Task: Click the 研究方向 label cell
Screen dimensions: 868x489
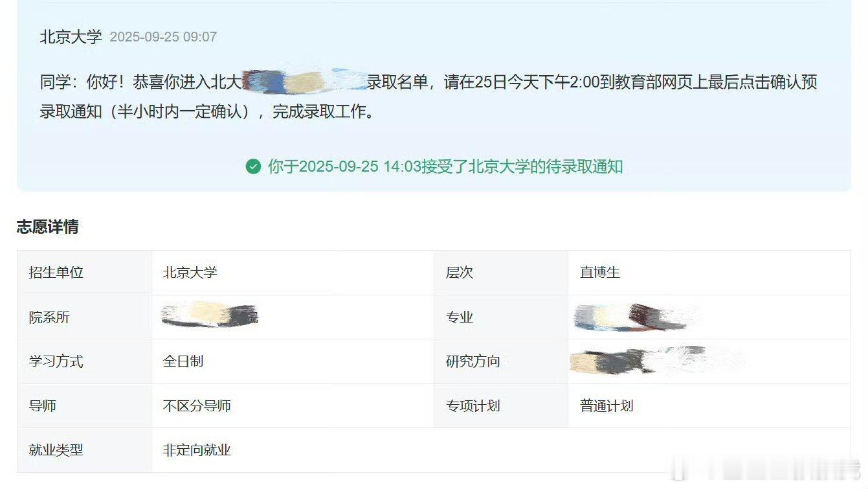Action: (501, 361)
